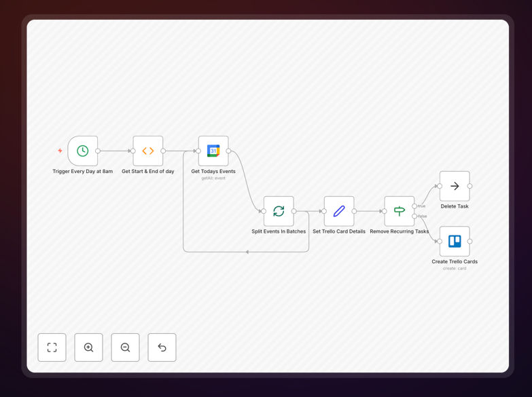Click the 'Split Events In Batches' label

tap(279, 231)
